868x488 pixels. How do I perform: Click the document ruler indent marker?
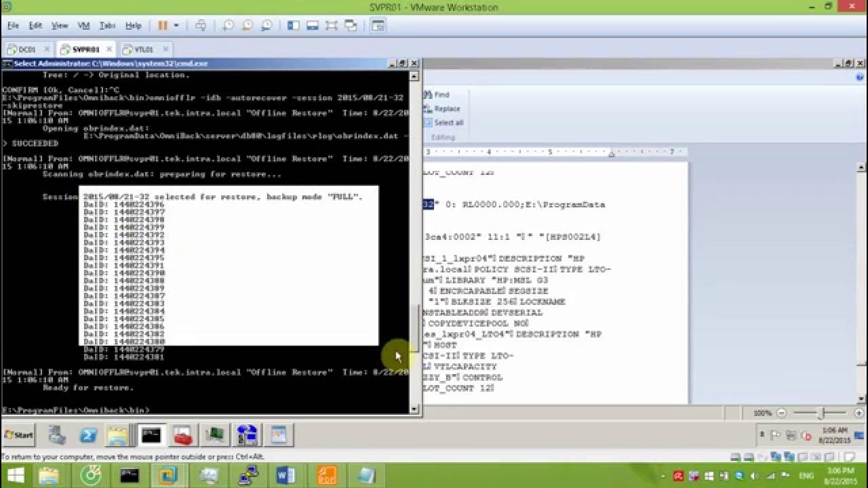[x=611, y=153]
